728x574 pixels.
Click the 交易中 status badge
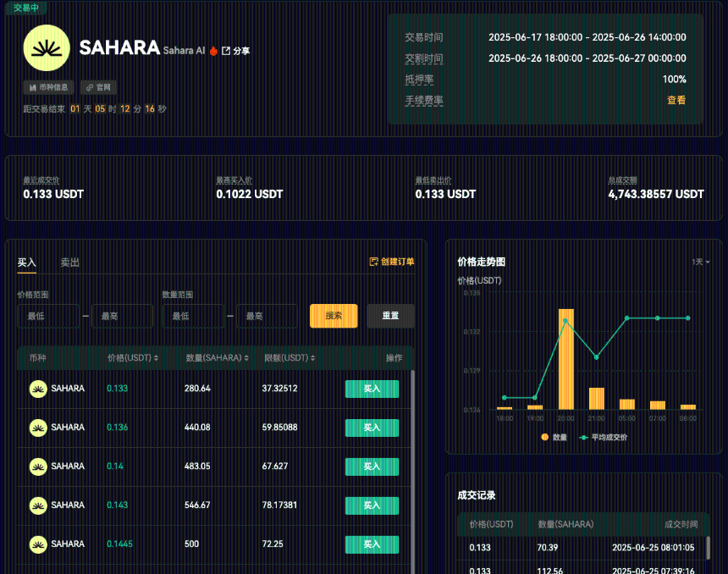click(26, 8)
